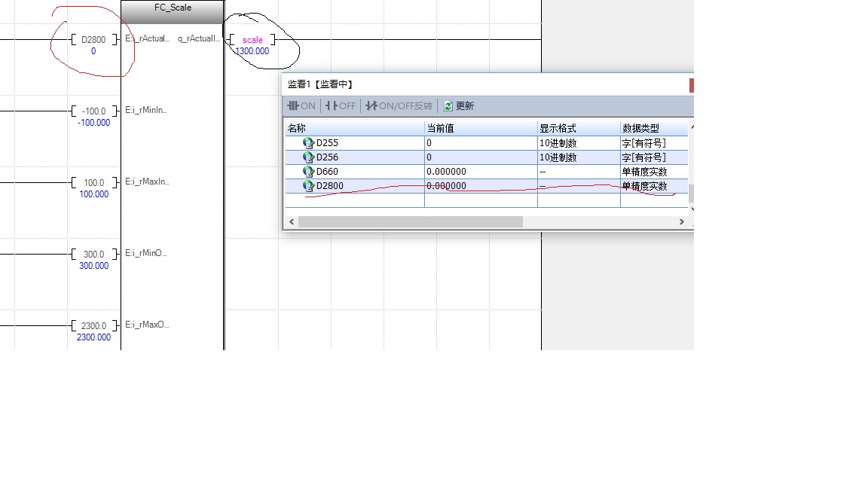Click the 当前值 column header
The height and width of the screenshot is (488, 868).
coord(480,128)
